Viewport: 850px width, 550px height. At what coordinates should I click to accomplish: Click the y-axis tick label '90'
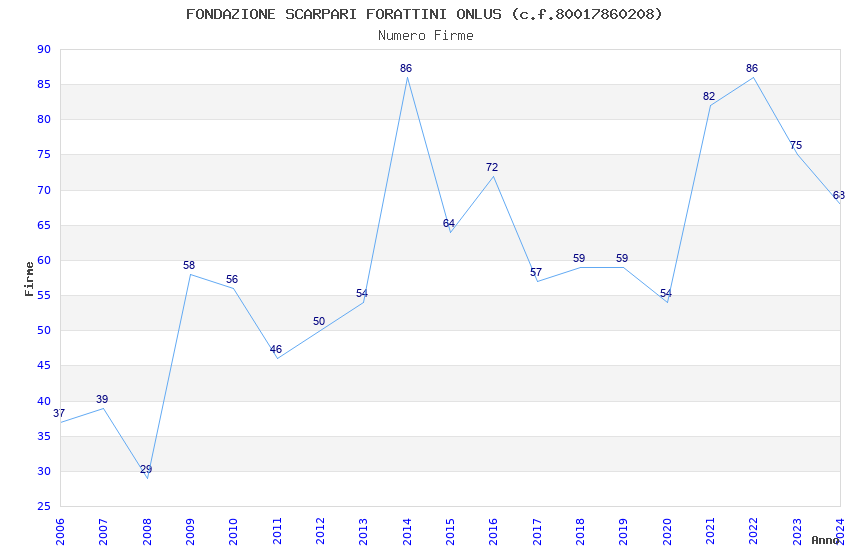(x=44, y=49)
